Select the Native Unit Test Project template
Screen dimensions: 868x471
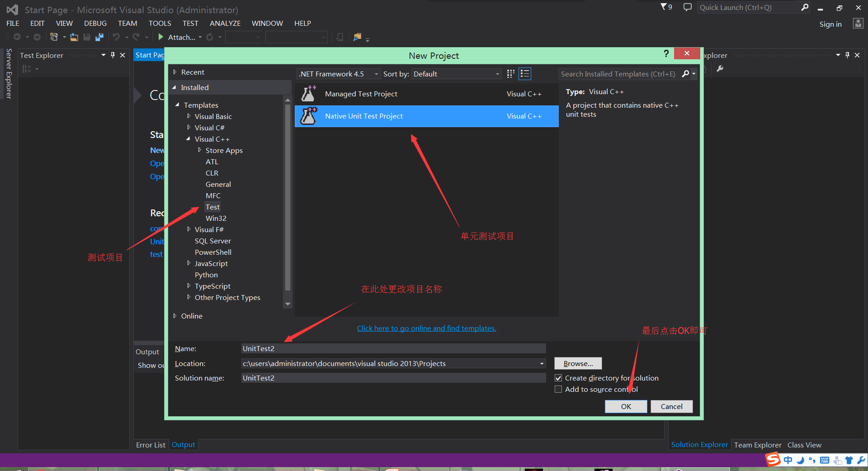(427, 116)
